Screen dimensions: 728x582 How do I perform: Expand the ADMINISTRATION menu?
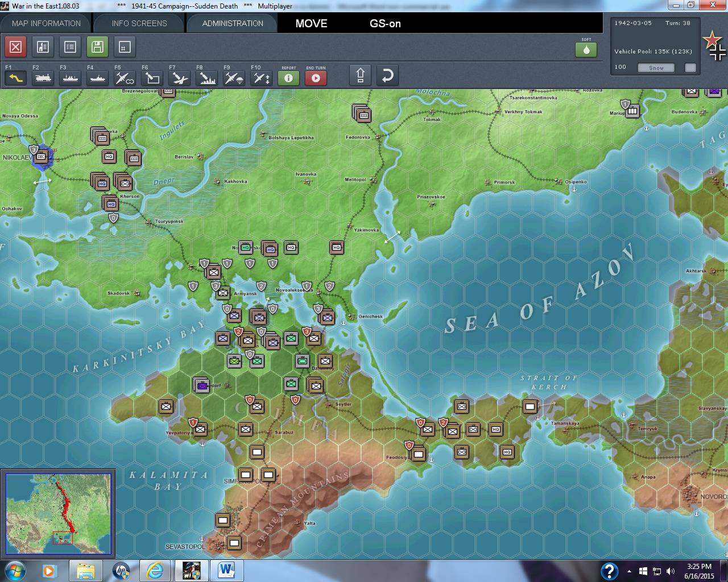(x=232, y=23)
